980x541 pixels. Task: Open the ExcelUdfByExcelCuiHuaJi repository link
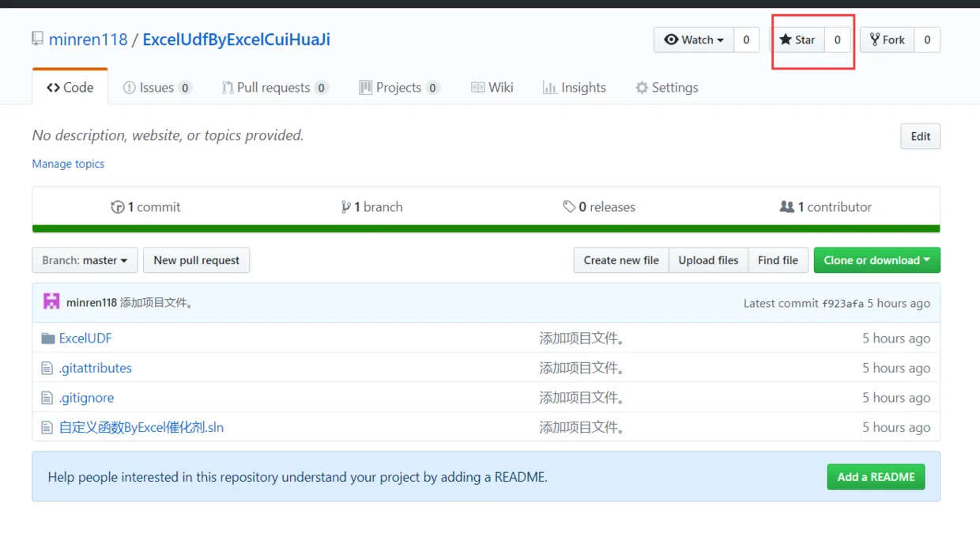236,40
